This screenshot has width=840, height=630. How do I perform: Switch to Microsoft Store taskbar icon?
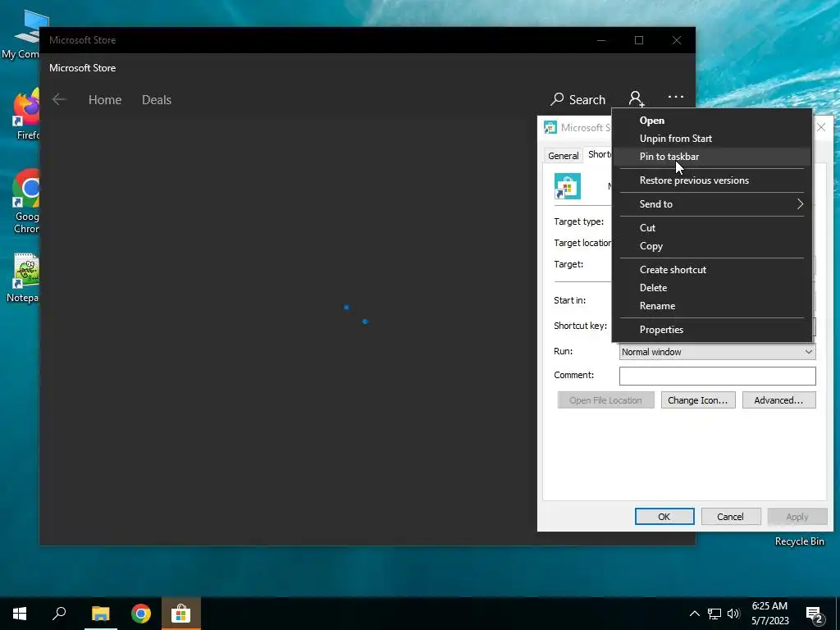tap(181, 614)
